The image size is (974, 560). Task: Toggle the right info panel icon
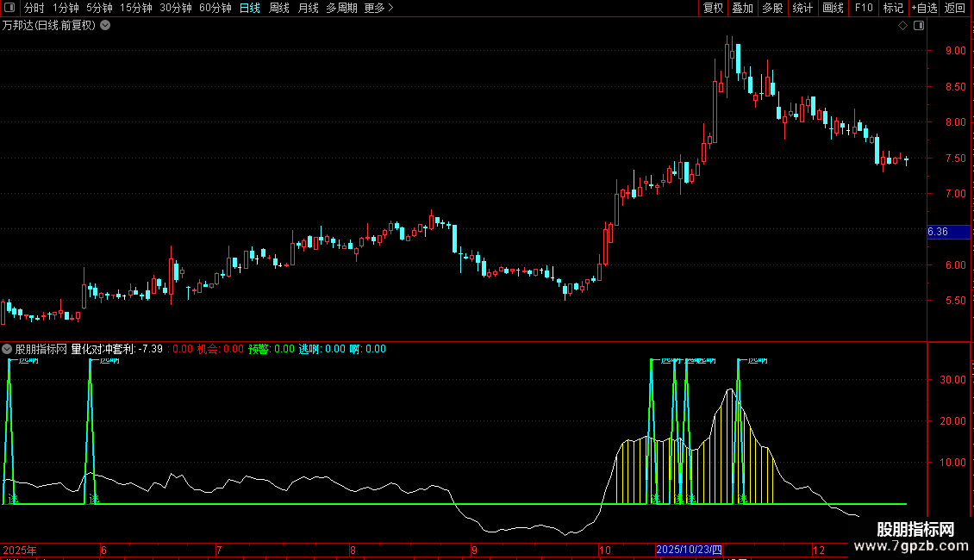click(x=919, y=26)
